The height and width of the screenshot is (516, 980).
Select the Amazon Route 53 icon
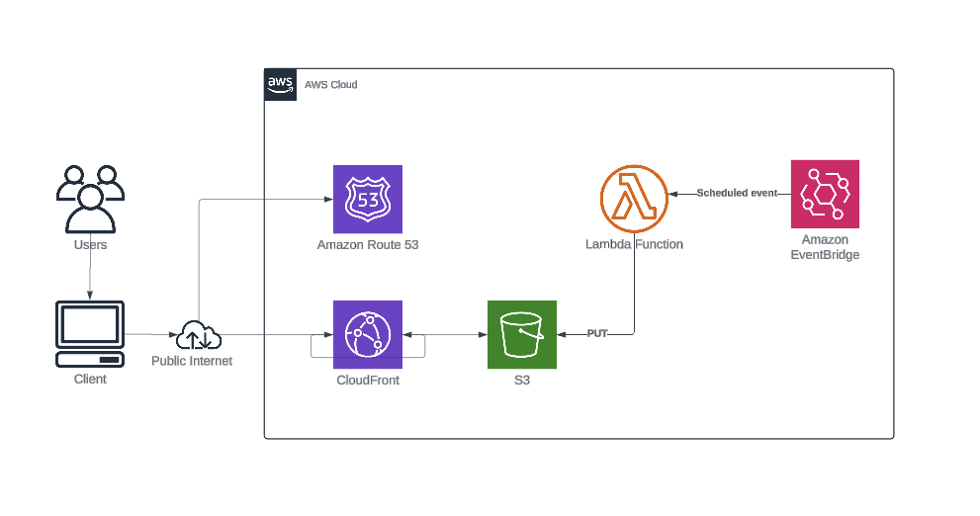(368, 200)
